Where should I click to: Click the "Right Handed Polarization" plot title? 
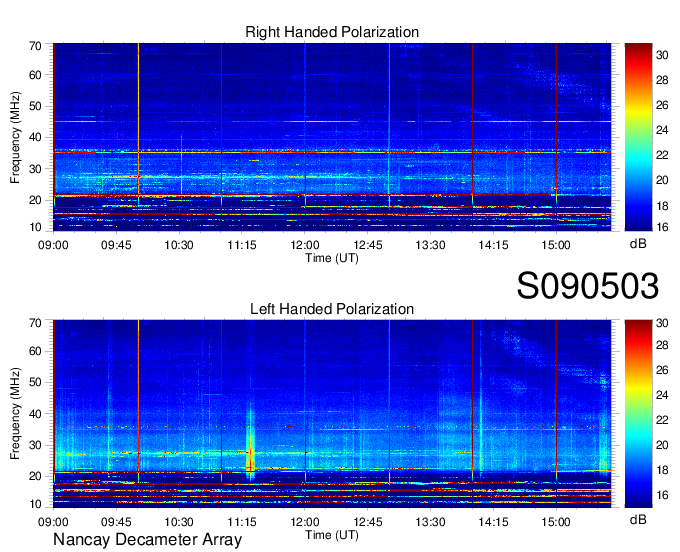332,32
